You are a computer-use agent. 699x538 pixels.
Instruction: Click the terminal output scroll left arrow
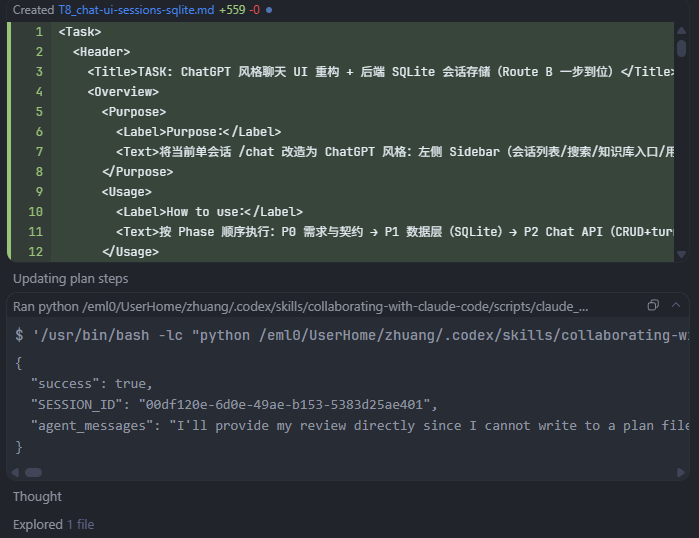click(16, 472)
